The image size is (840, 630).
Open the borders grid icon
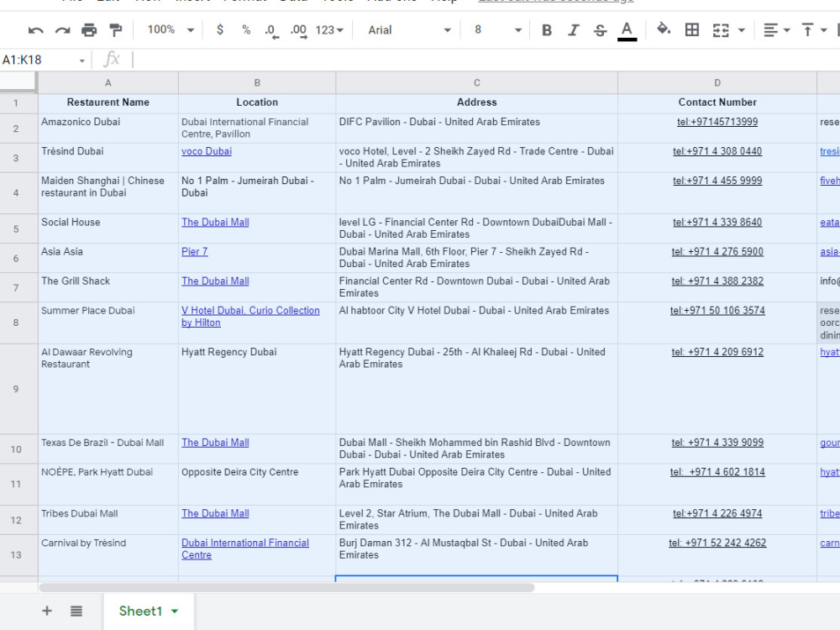(691, 29)
